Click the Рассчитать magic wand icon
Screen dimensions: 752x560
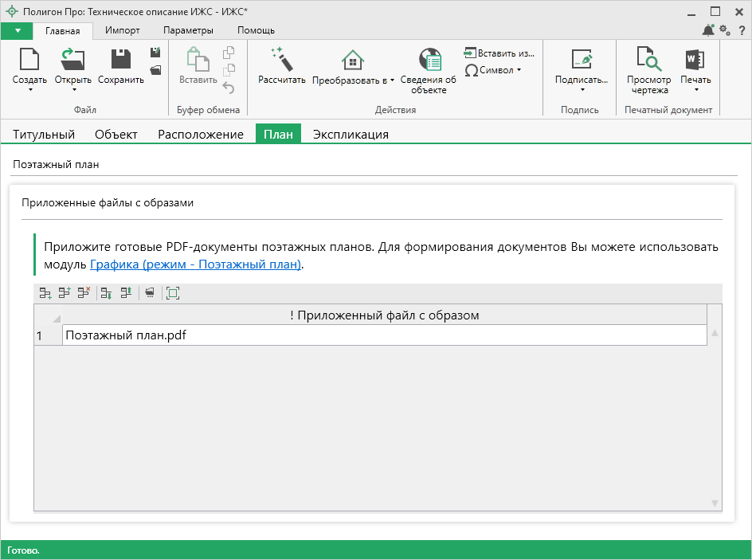281,60
